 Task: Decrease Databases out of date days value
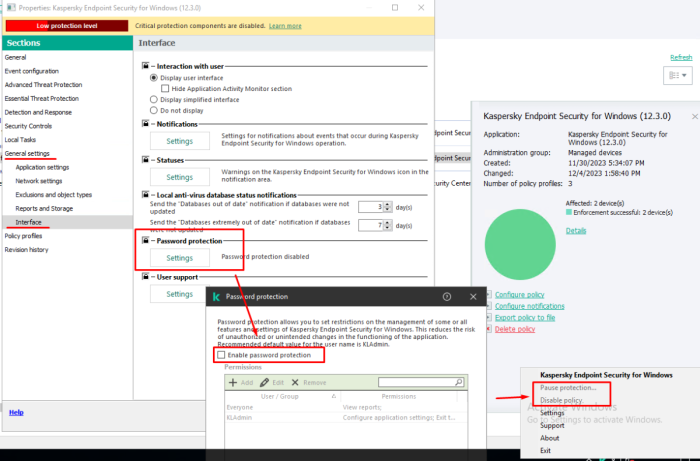tap(388, 209)
